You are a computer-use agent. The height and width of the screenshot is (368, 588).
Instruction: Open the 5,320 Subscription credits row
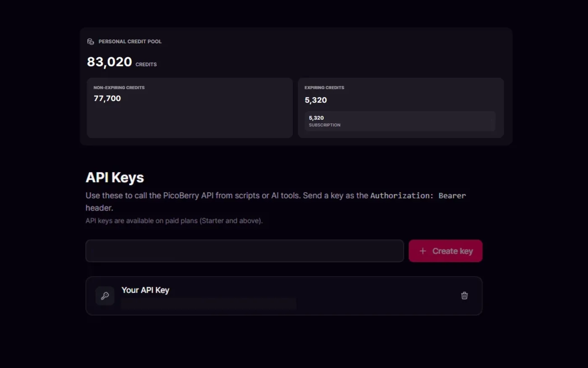(400, 121)
